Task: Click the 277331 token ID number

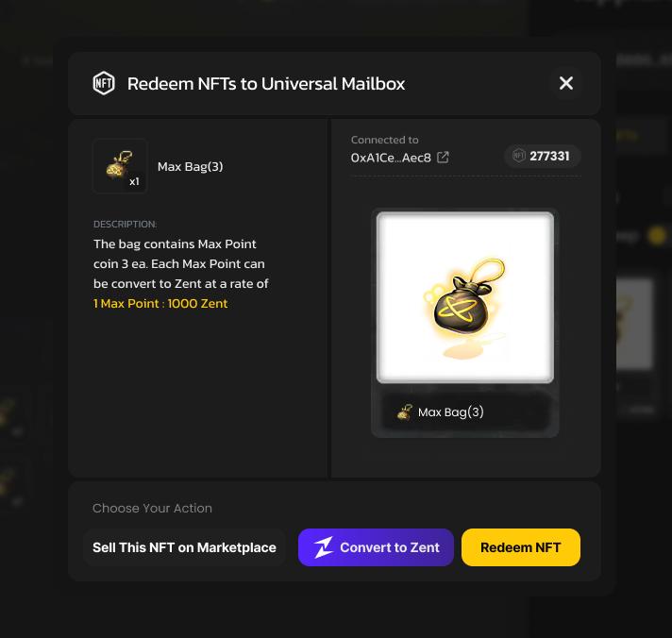Action: point(549,156)
